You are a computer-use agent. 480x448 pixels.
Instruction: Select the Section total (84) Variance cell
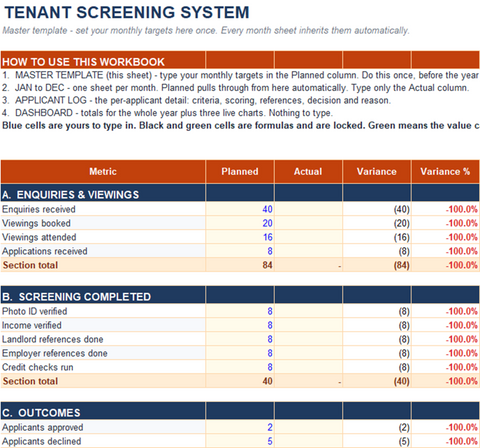pos(377,265)
